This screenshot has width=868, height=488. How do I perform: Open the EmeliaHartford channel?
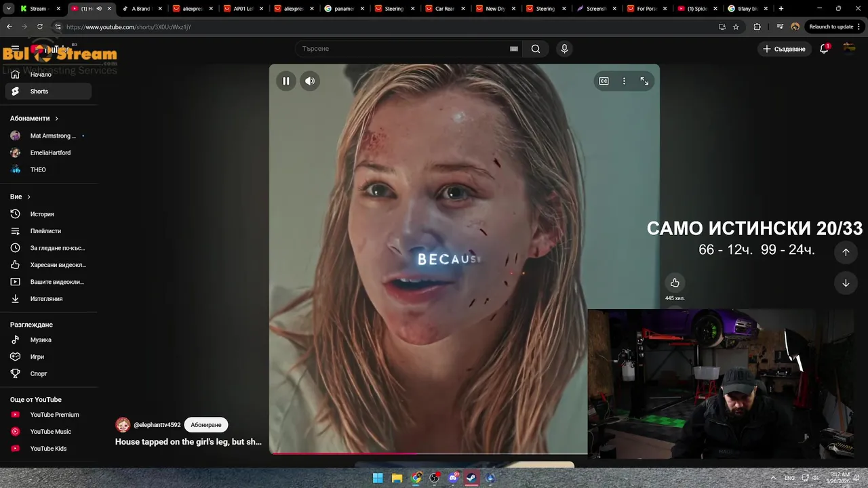pyautogui.click(x=47, y=152)
